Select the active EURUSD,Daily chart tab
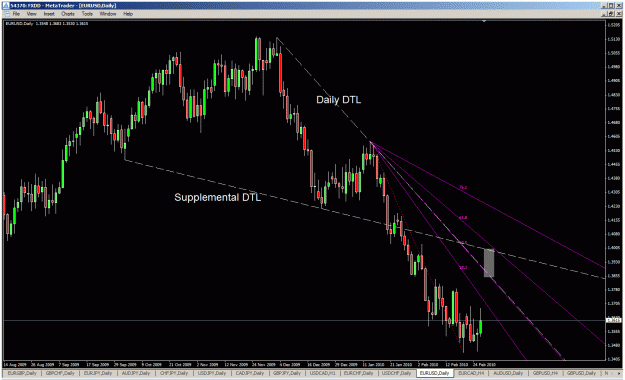 click(434, 373)
